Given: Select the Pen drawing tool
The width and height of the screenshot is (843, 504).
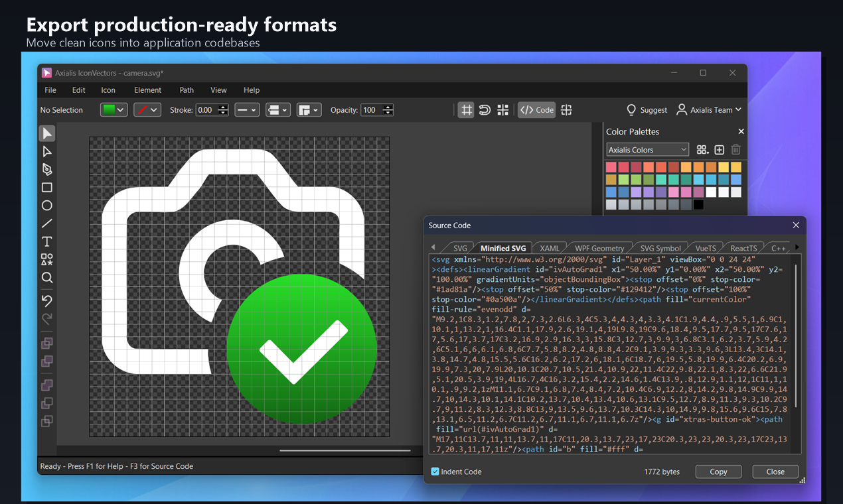Looking at the screenshot, I should [x=47, y=170].
